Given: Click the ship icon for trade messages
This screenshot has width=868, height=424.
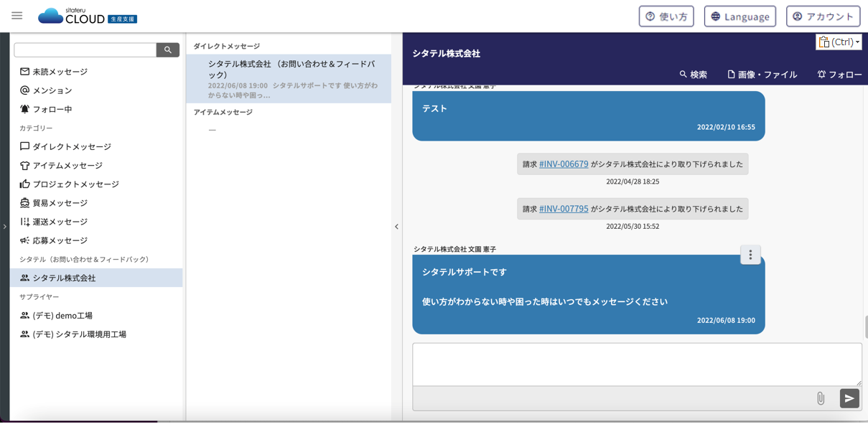Looking at the screenshot, I should coord(24,203).
